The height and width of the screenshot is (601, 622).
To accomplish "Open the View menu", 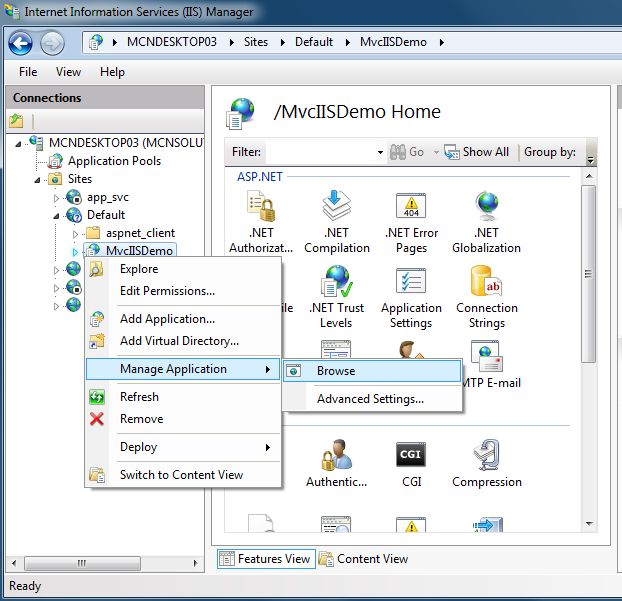I will pos(68,72).
